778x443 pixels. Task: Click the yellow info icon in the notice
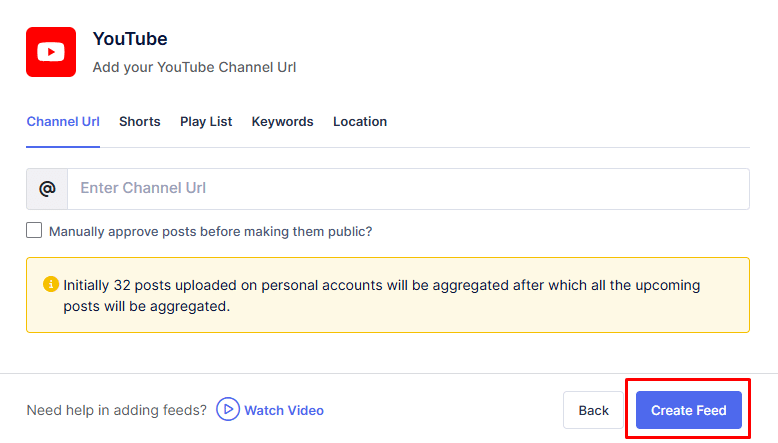[51, 285]
